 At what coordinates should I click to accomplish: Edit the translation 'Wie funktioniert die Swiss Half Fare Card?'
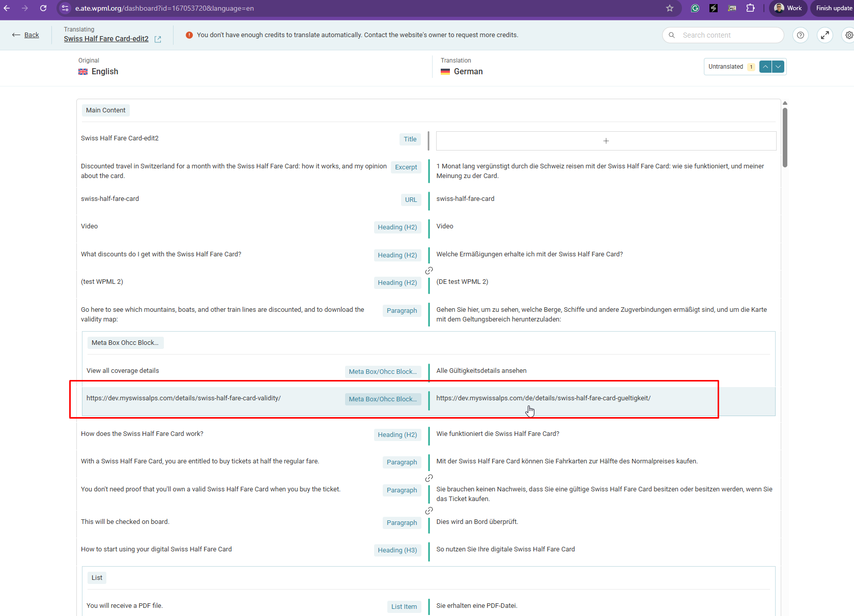click(x=498, y=434)
